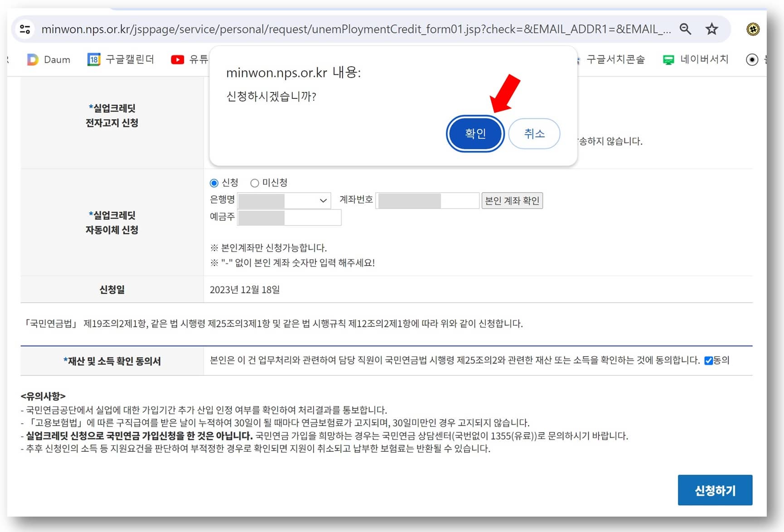The width and height of the screenshot is (784, 532).
Task: Select the 미신청 radio button
Action: tap(255, 183)
